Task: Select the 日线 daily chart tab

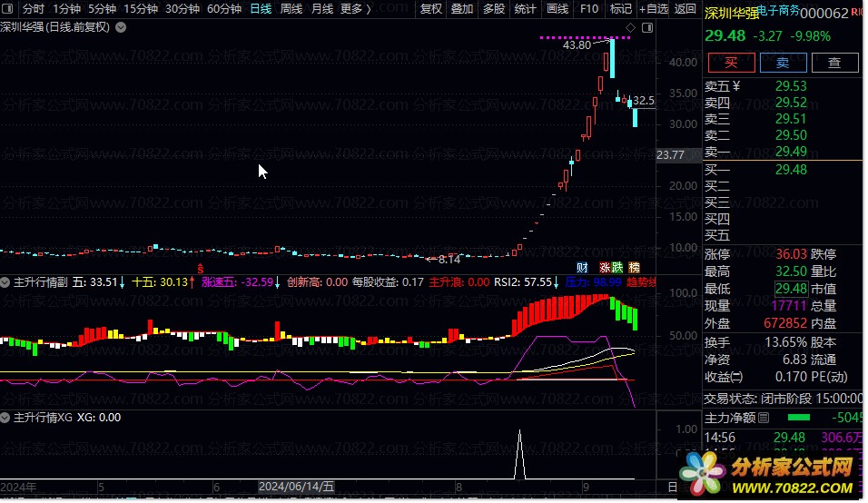Action: 261,9
